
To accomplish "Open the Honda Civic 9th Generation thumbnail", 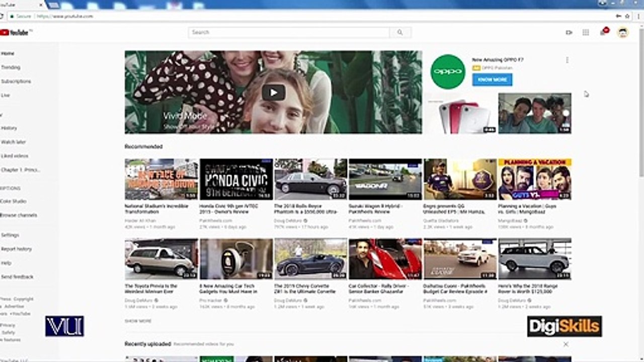I will pos(236,179).
